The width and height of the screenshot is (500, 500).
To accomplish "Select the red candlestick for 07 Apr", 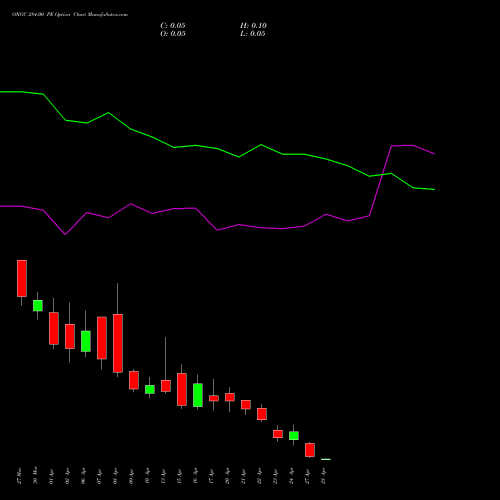I will pyautogui.click(x=102, y=338).
